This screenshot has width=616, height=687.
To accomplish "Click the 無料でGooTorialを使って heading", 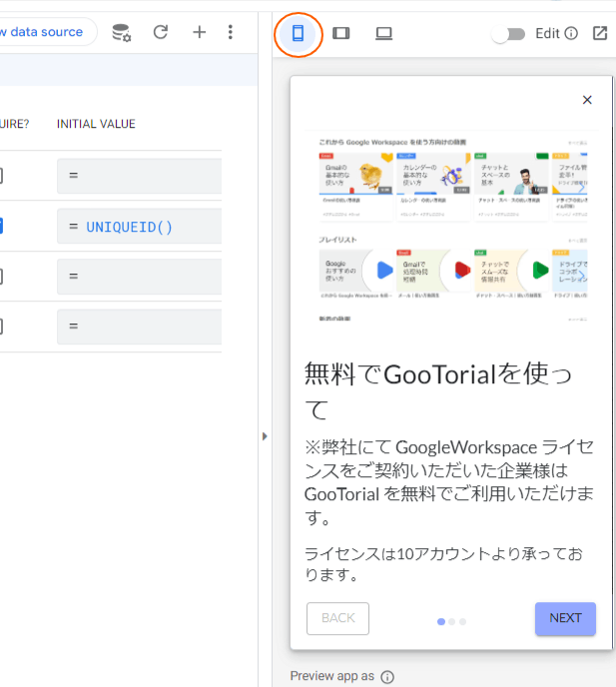I will point(438,391).
